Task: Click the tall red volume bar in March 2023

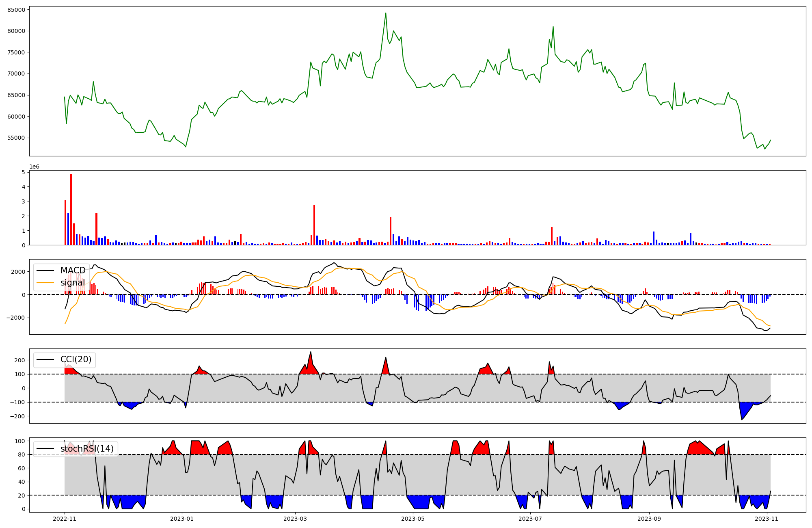Action: [314, 225]
